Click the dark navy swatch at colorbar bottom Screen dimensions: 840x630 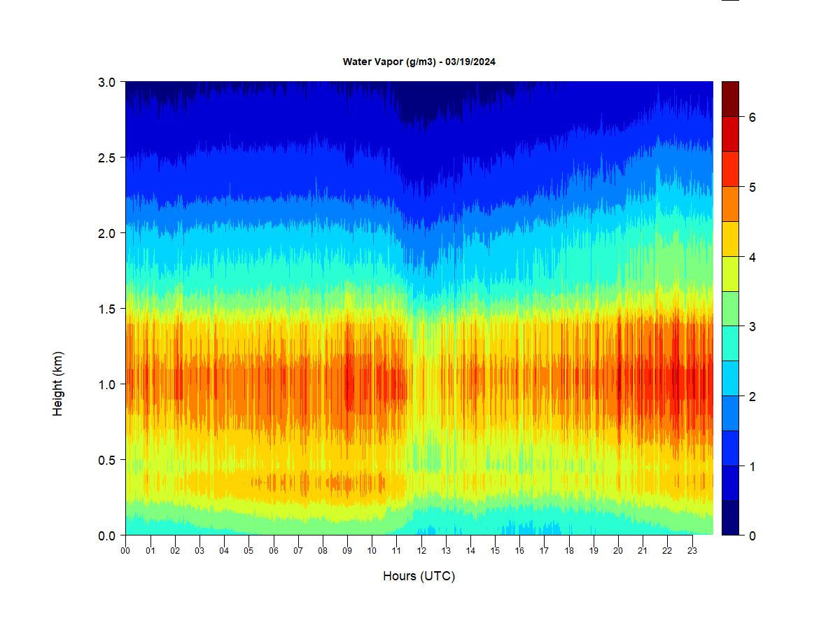coord(730,517)
